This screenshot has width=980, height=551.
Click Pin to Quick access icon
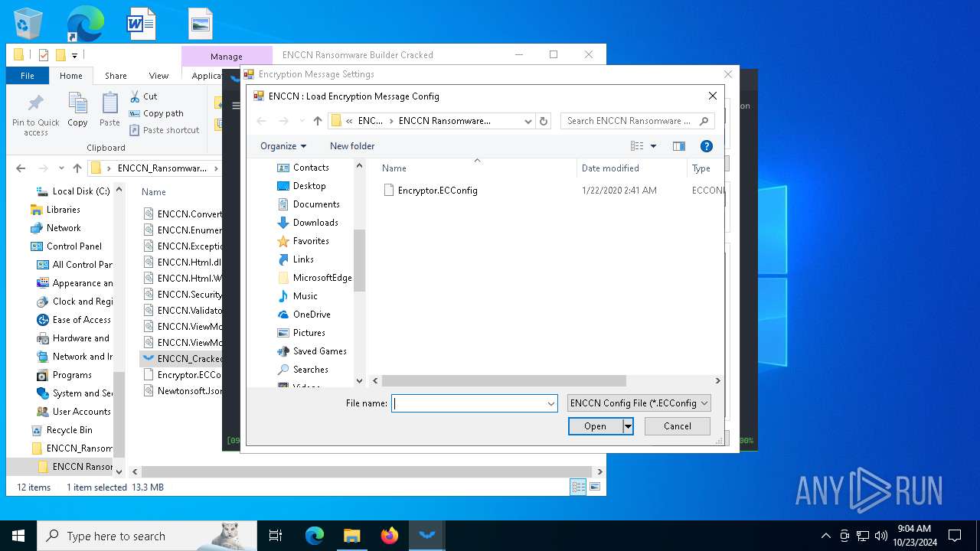(35, 115)
